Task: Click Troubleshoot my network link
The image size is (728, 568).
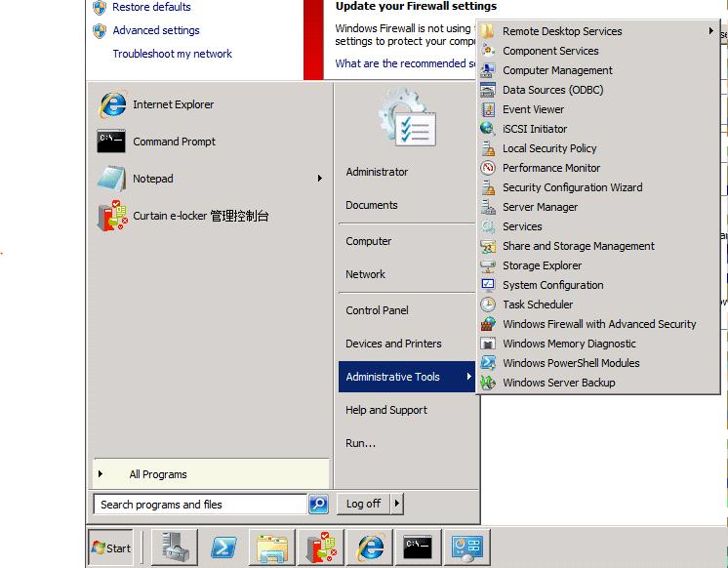Action: 173,54
